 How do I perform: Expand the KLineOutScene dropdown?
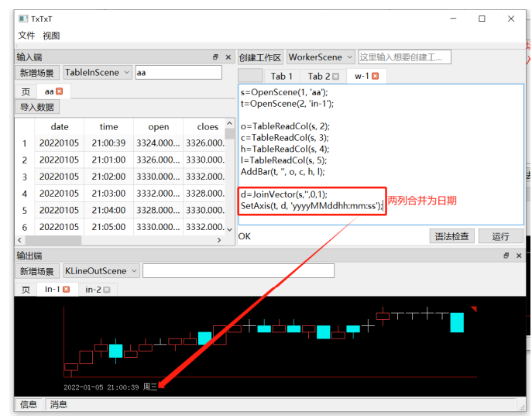(x=101, y=271)
